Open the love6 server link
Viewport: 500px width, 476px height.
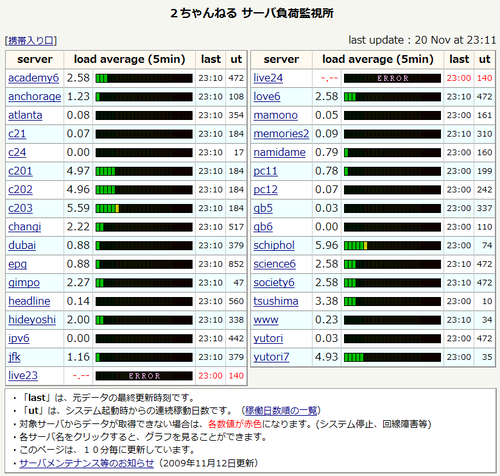coord(267,97)
